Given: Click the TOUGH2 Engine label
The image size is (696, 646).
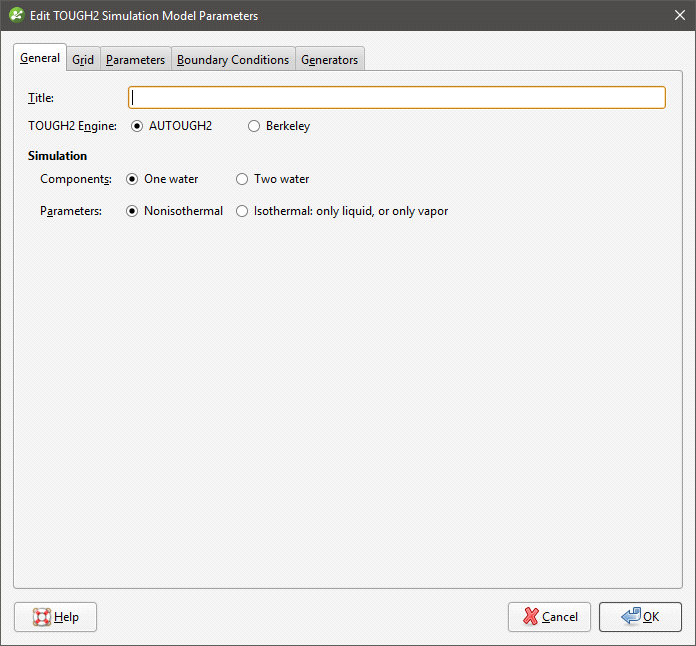Looking at the screenshot, I should [72, 126].
